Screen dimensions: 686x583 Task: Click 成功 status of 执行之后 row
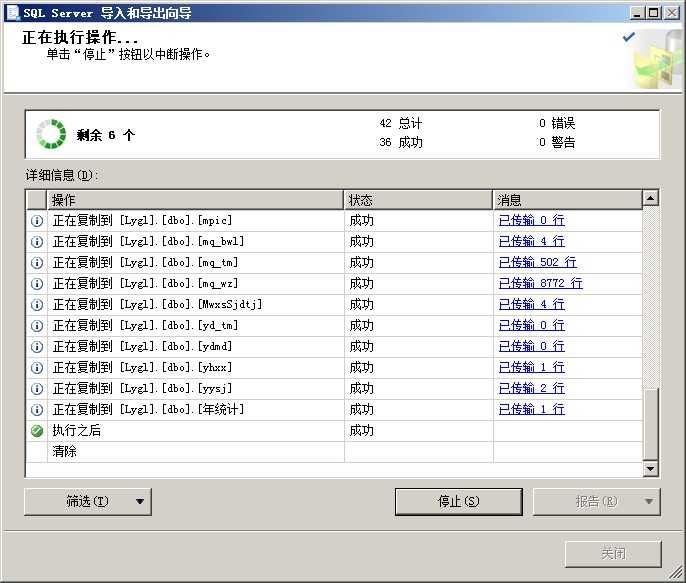361,431
